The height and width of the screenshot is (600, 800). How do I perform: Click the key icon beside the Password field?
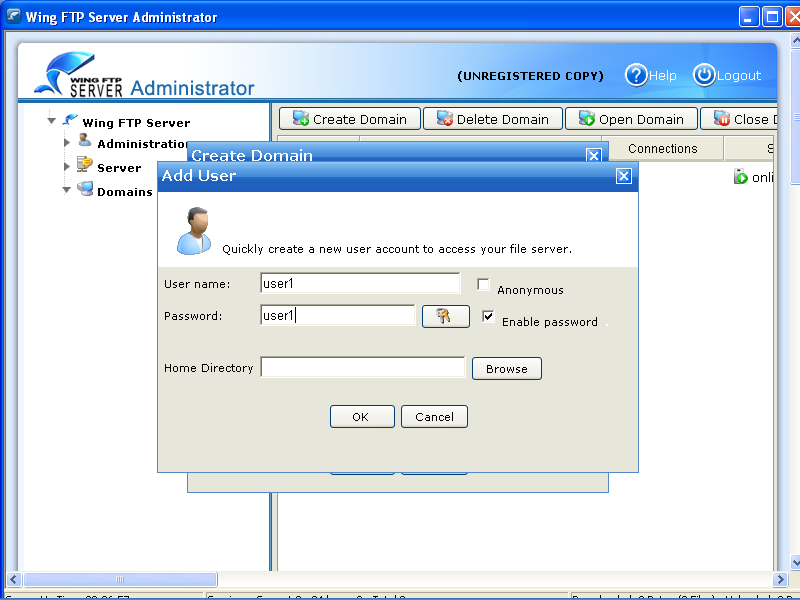445,315
